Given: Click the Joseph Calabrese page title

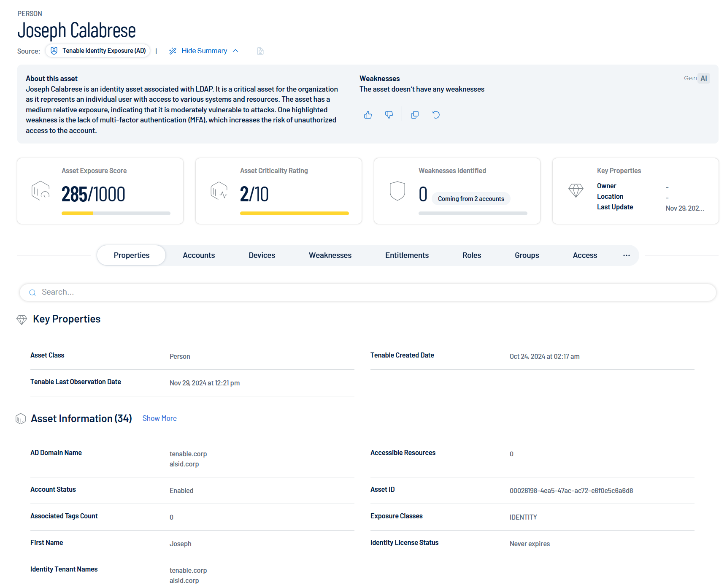Looking at the screenshot, I should tap(76, 30).
